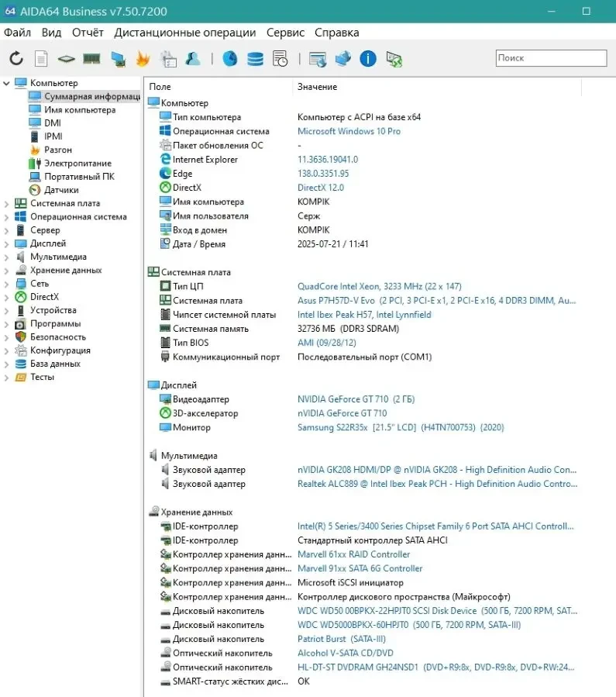Click the Intel Ibex Peak H57 chipset link
This screenshot has height=697, width=616.
pyautogui.click(x=364, y=315)
